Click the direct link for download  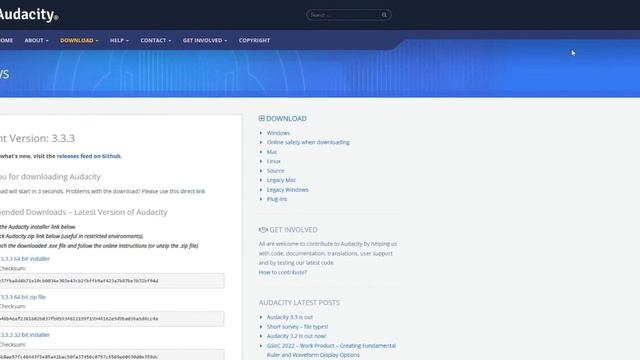[x=193, y=191]
